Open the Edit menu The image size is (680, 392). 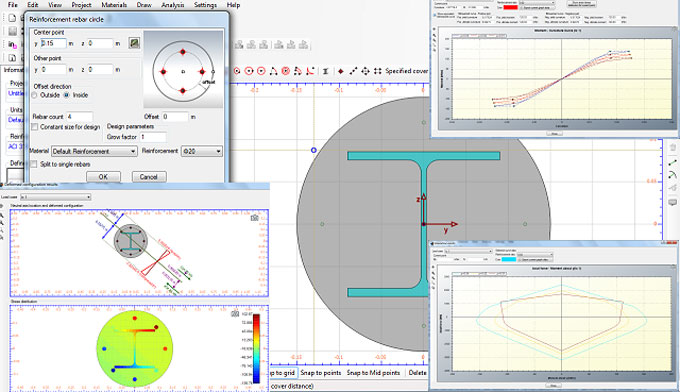point(33,5)
